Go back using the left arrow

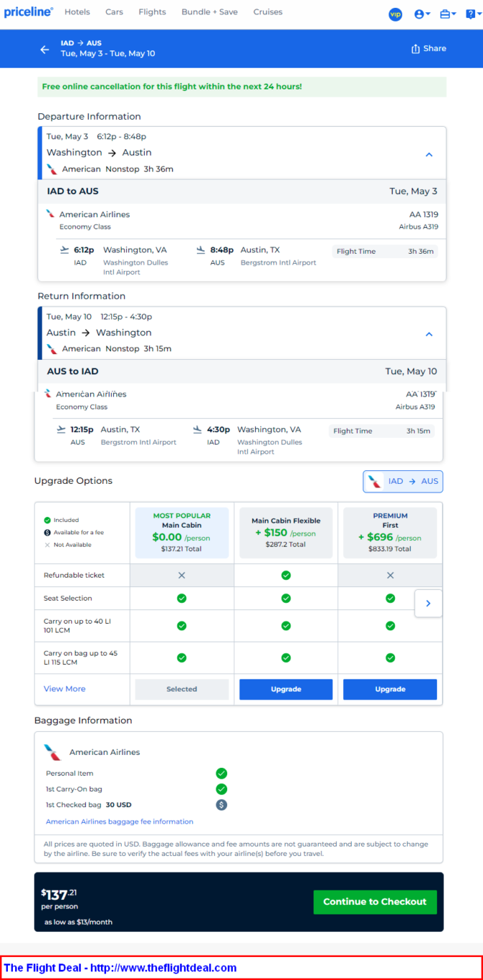click(45, 49)
